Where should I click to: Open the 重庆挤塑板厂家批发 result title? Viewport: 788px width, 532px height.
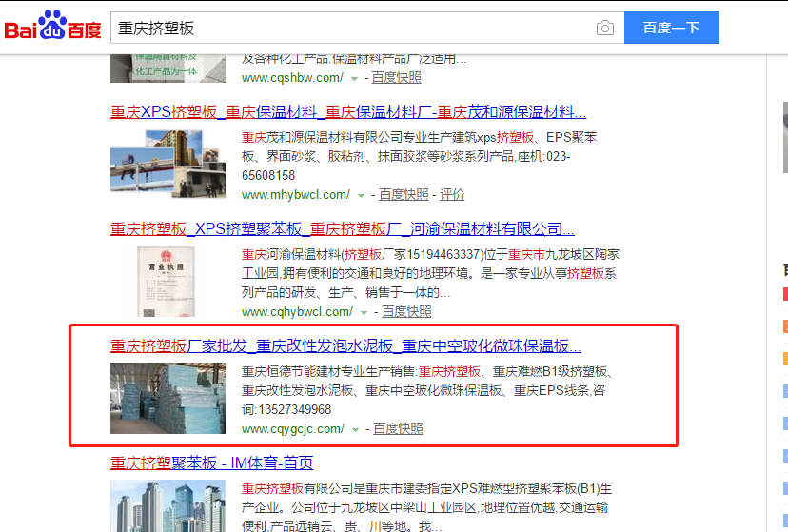click(345, 345)
